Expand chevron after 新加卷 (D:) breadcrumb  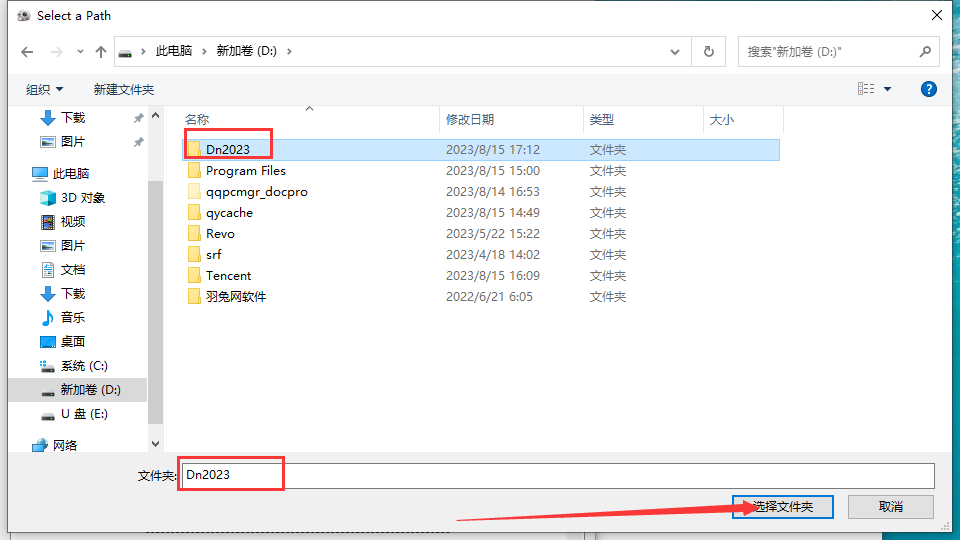289,51
